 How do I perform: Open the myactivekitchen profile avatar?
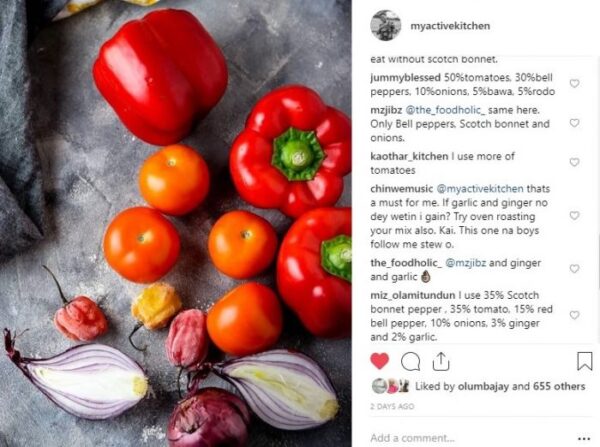pyautogui.click(x=386, y=26)
